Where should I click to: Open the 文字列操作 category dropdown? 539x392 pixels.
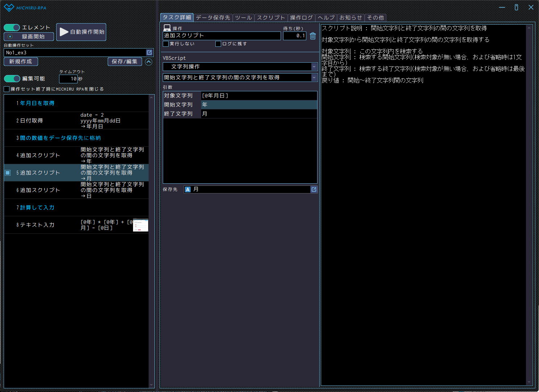pyautogui.click(x=314, y=67)
